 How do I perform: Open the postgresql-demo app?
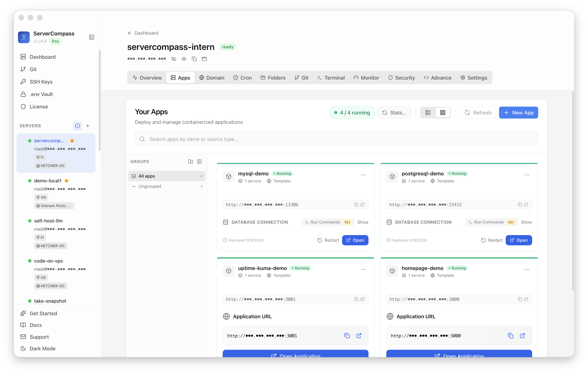[519, 240]
